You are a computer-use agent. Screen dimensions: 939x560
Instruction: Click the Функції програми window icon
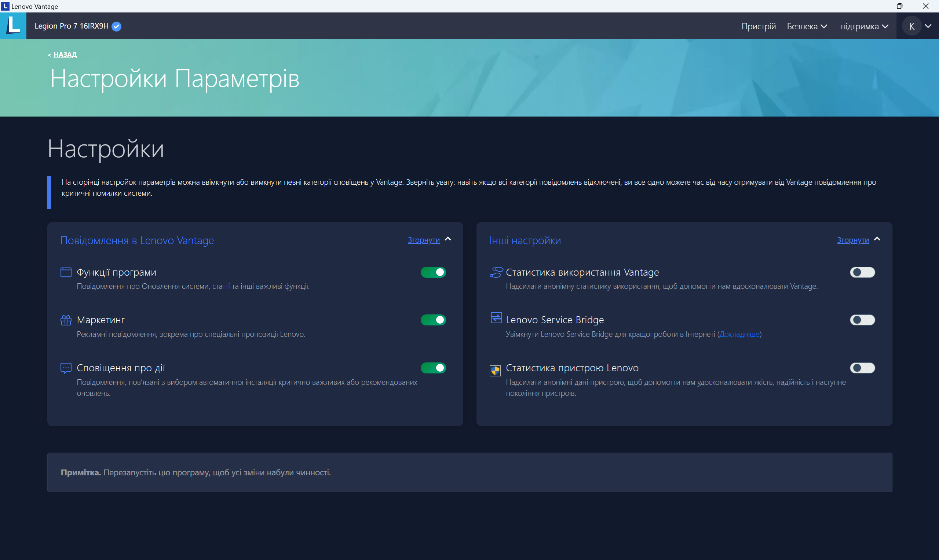(x=66, y=272)
